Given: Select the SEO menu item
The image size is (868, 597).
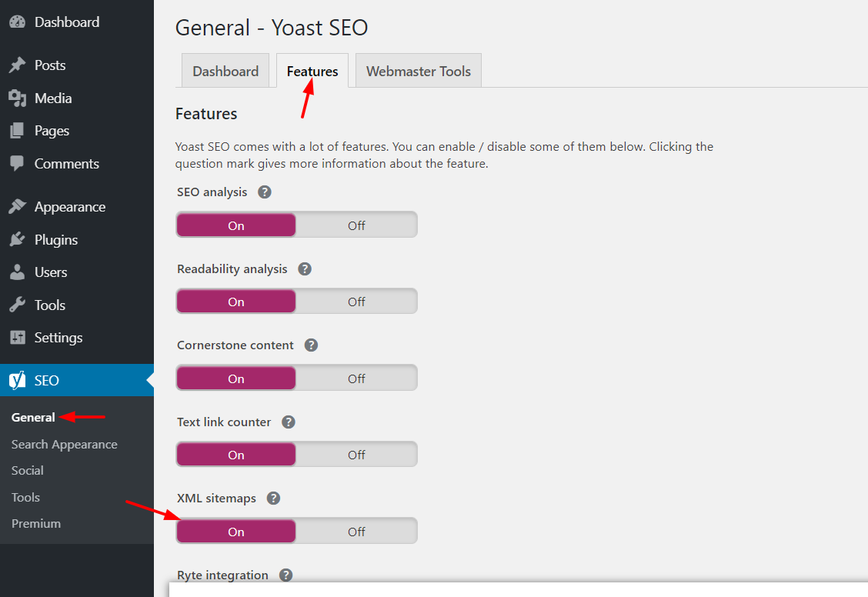Looking at the screenshot, I should click(77, 380).
